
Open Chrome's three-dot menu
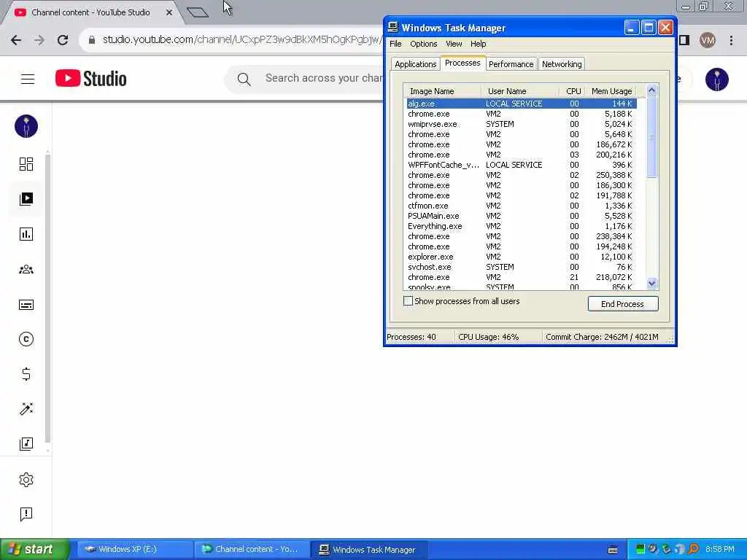(x=731, y=41)
